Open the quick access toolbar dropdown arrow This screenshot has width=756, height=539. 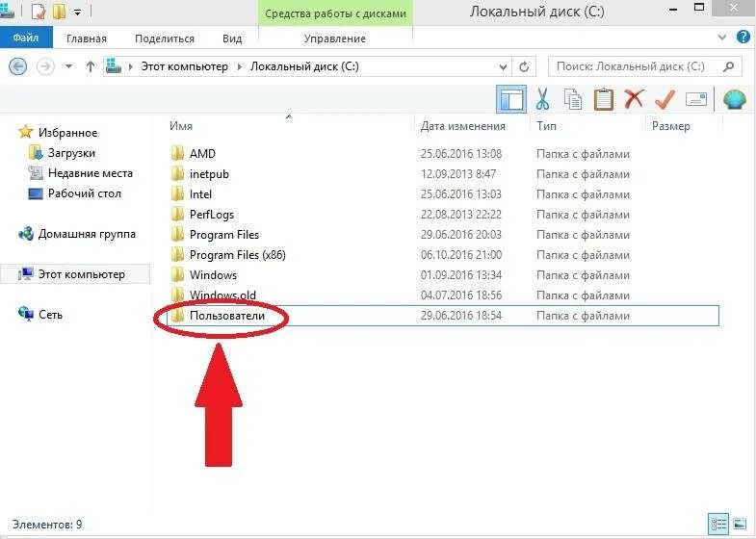pos(77,13)
